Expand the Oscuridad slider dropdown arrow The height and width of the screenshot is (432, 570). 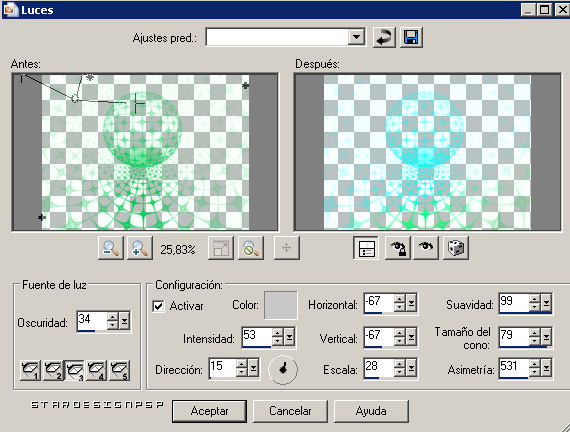124,321
